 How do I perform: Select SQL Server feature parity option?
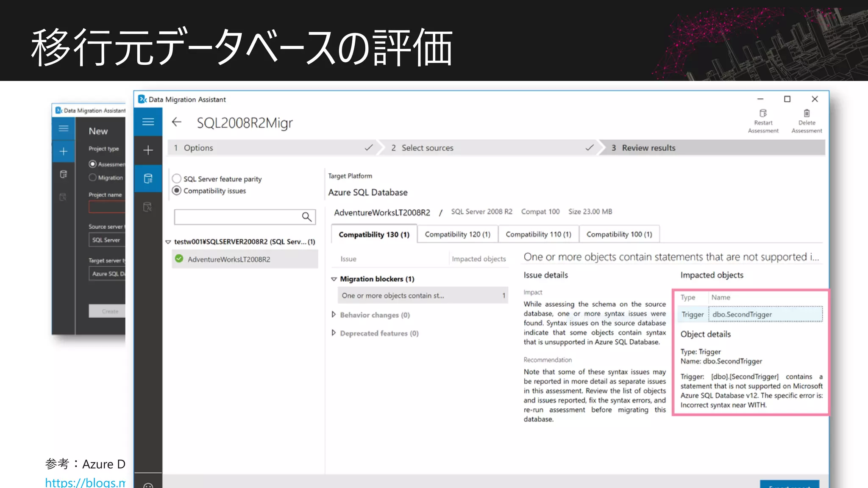[x=177, y=179]
